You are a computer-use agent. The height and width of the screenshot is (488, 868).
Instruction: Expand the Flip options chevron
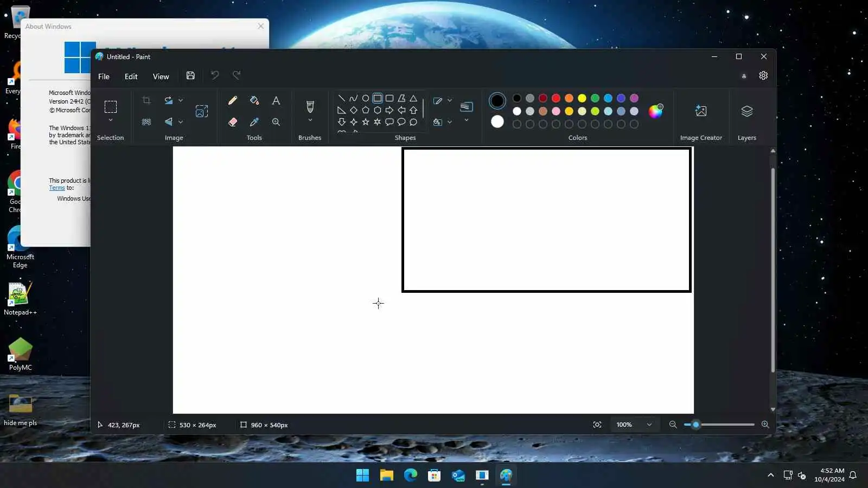(181, 122)
